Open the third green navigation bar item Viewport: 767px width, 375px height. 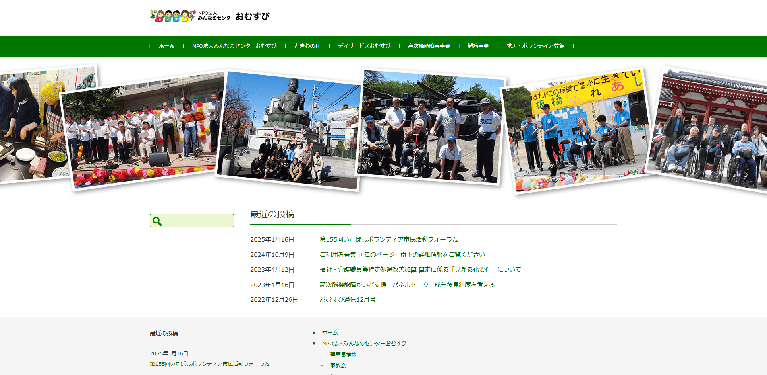pyautogui.click(x=307, y=46)
